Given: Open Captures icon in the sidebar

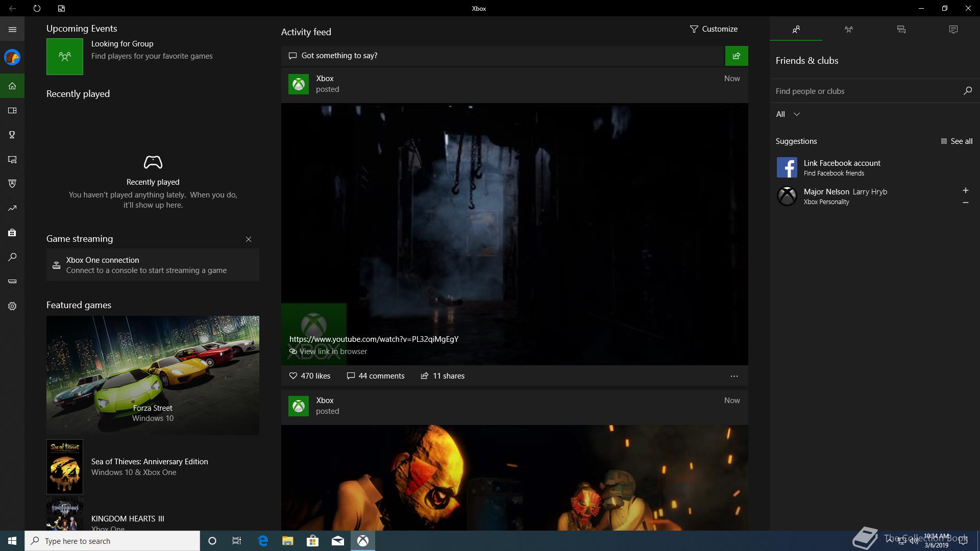Looking at the screenshot, I should click(12, 159).
